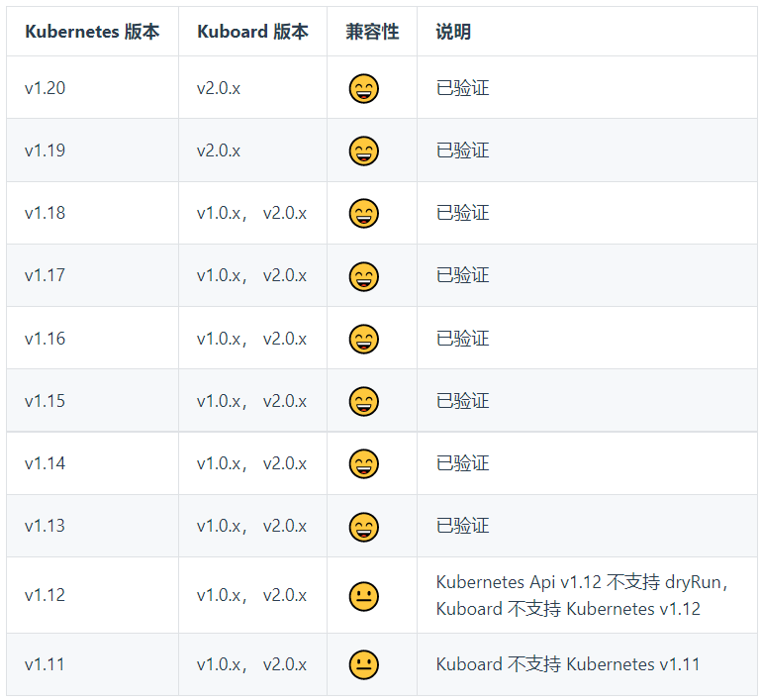Click 'v1.0.x, v2.0.x' in the v1.16 row
The height and width of the screenshot is (700, 761).
251,339
